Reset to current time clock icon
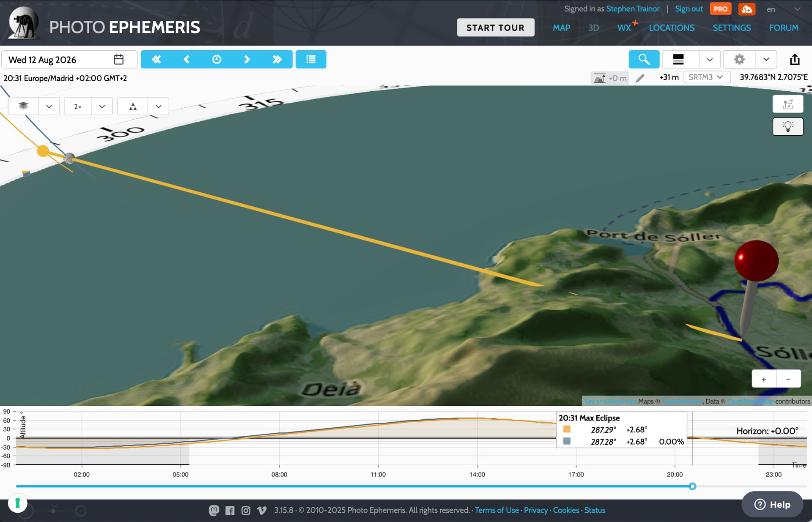The width and height of the screenshot is (812, 522). point(217,59)
